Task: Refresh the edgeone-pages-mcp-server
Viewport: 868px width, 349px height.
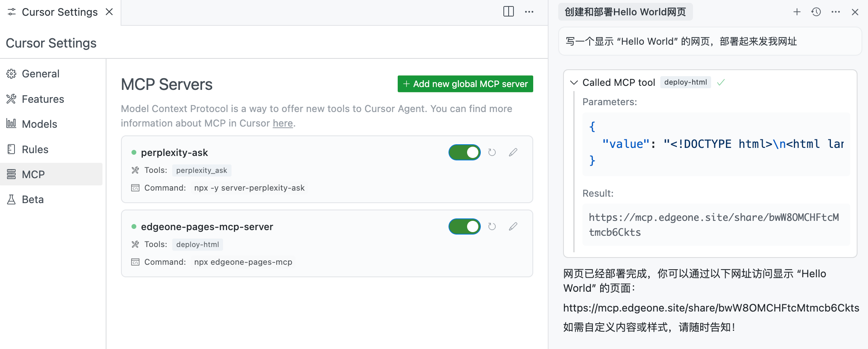Action: (492, 226)
